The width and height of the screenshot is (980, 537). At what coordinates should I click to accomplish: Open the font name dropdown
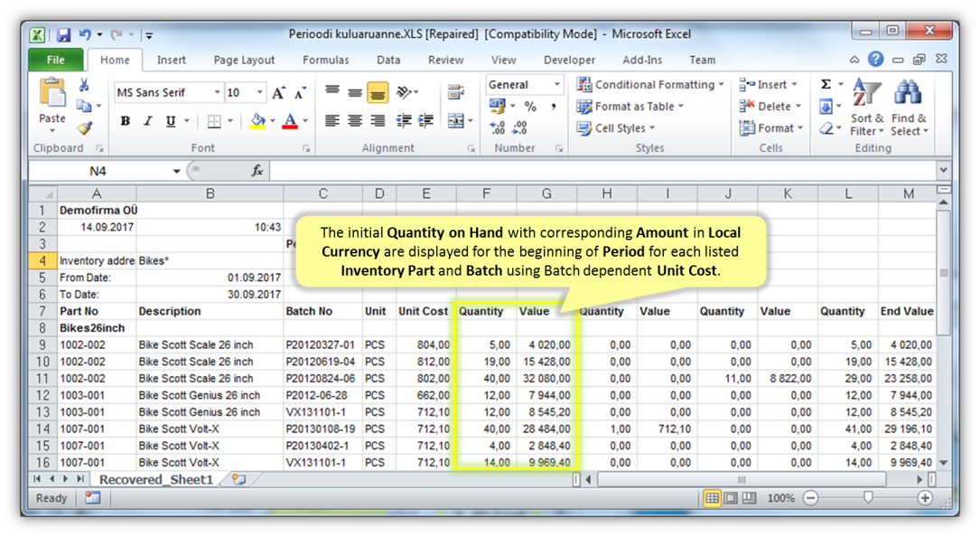coord(217,92)
